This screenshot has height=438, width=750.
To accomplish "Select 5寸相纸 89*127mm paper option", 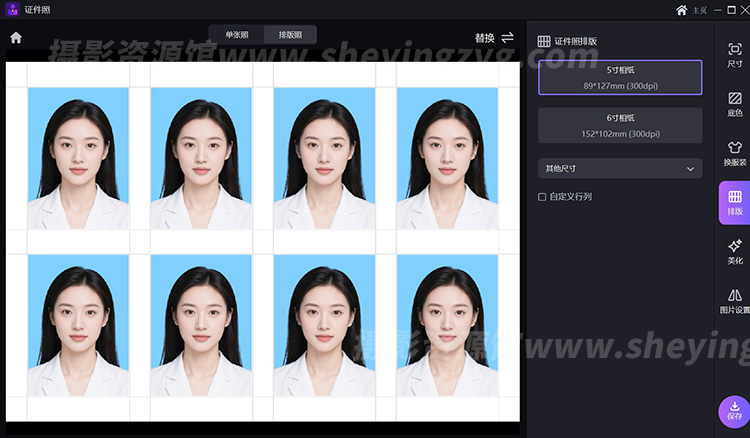I will click(x=619, y=78).
